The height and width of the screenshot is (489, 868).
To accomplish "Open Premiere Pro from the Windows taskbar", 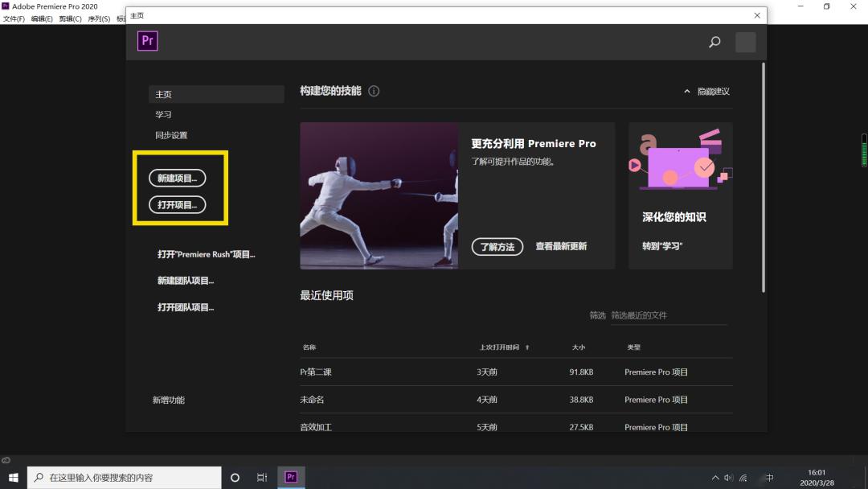I will (291, 477).
